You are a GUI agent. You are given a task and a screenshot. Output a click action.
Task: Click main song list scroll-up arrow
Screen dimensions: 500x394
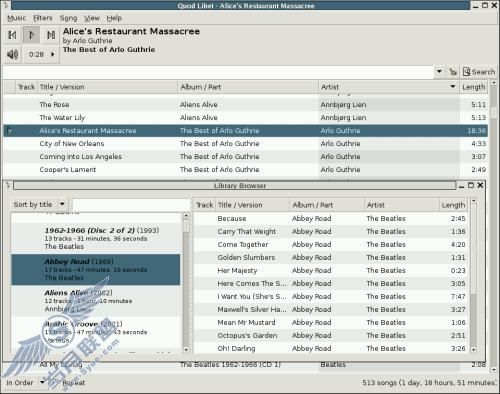point(494,82)
